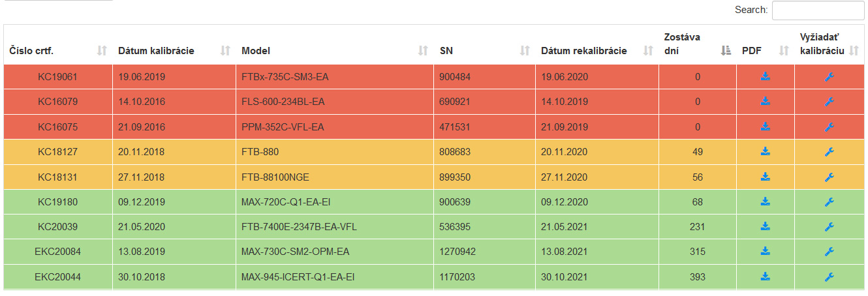868x296 pixels.
Task: Request calibration wrench for KC16075
Action: pos(829,127)
